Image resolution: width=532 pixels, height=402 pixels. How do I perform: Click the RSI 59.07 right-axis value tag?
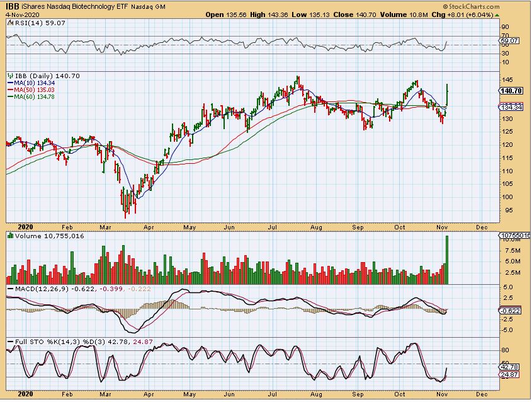coord(509,41)
